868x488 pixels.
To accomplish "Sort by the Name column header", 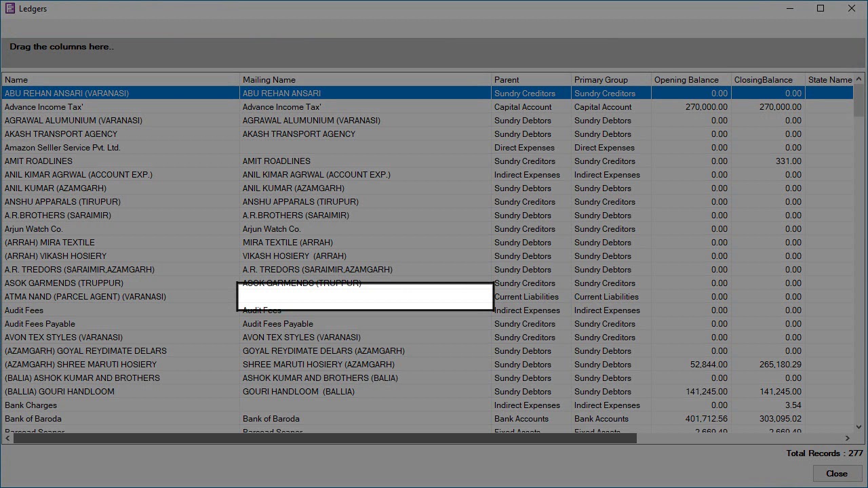I will (121, 79).
